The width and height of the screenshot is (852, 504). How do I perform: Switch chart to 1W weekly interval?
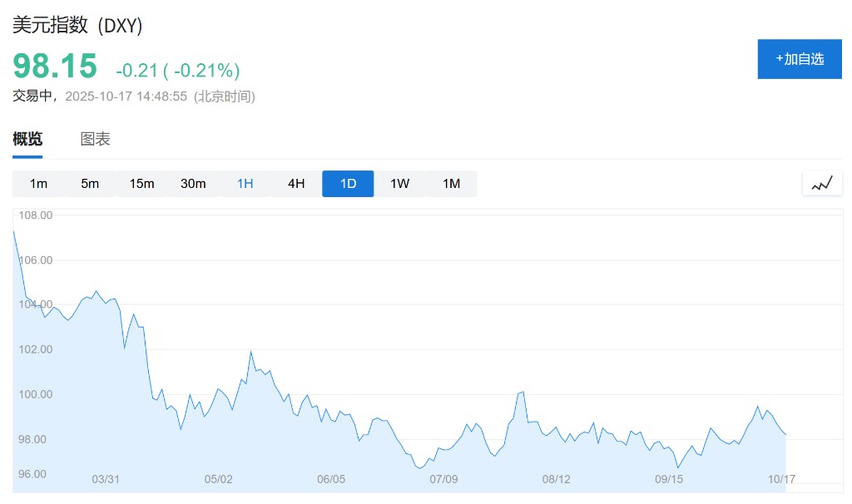pyautogui.click(x=399, y=184)
